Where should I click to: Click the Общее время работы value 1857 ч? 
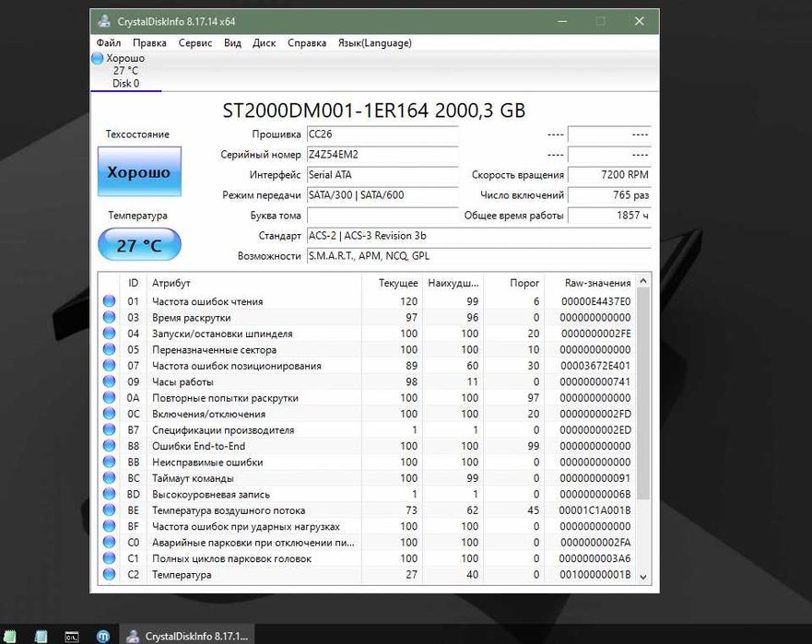pyautogui.click(x=609, y=216)
